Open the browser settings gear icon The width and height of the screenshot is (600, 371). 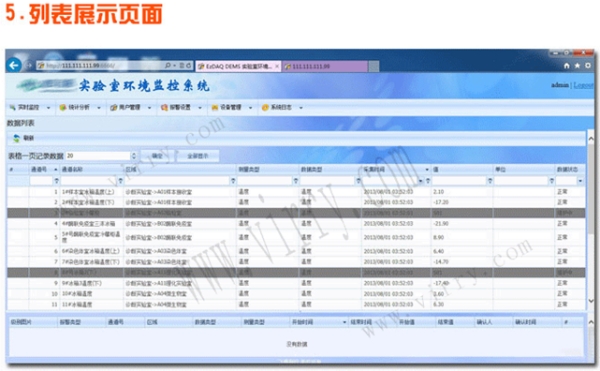pyautogui.click(x=588, y=66)
